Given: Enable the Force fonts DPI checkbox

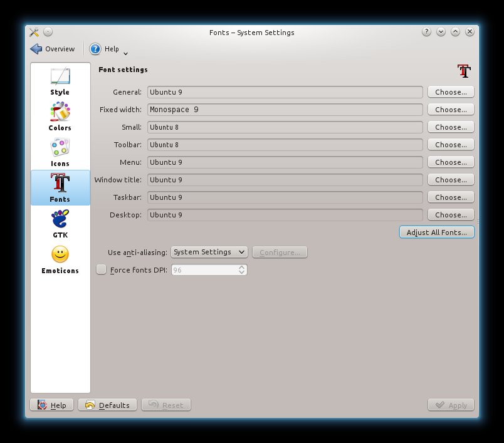Looking at the screenshot, I should click(x=102, y=269).
